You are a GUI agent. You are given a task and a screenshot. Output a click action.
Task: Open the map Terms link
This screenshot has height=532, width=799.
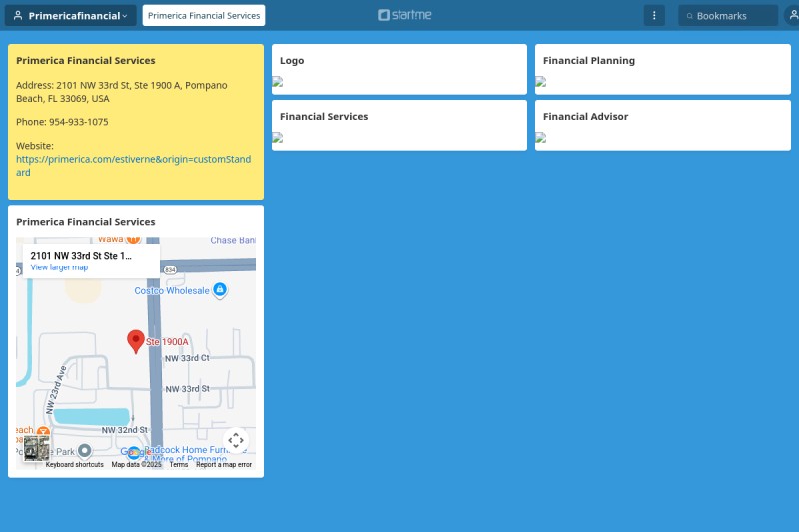[179, 465]
